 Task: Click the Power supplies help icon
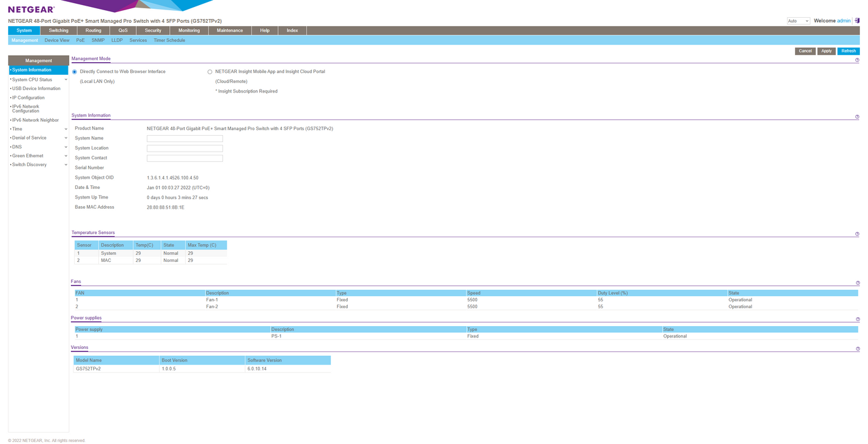858,319
